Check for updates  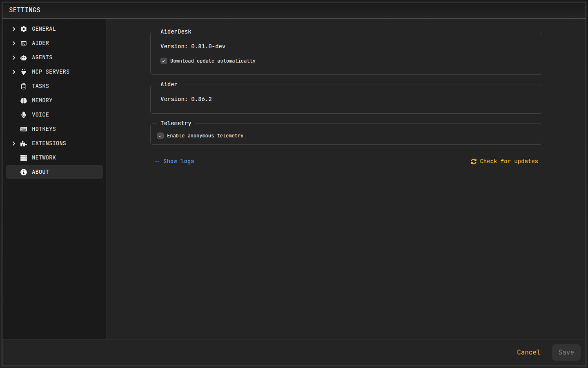pos(504,162)
